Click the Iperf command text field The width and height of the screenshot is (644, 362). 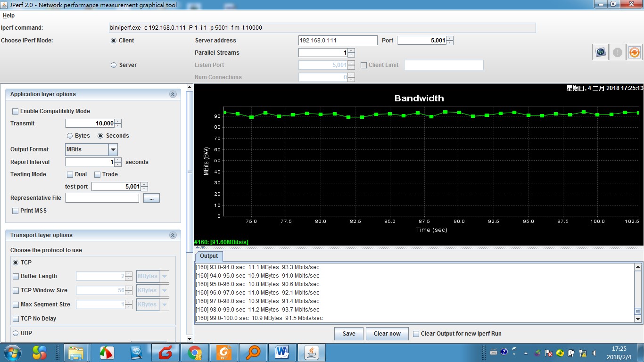(322, 28)
